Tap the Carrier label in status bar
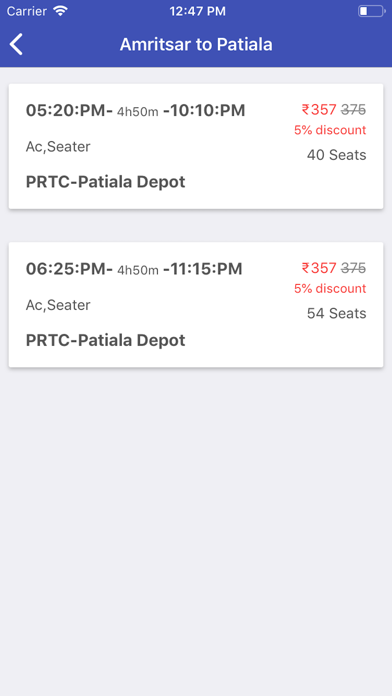Image resolution: width=392 pixels, height=696 pixels. pyautogui.click(x=27, y=11)
